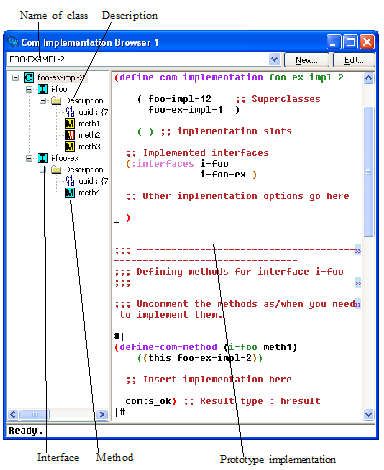Click the i-foo-ex interface icon
The image size is (384, 470).
43,158
